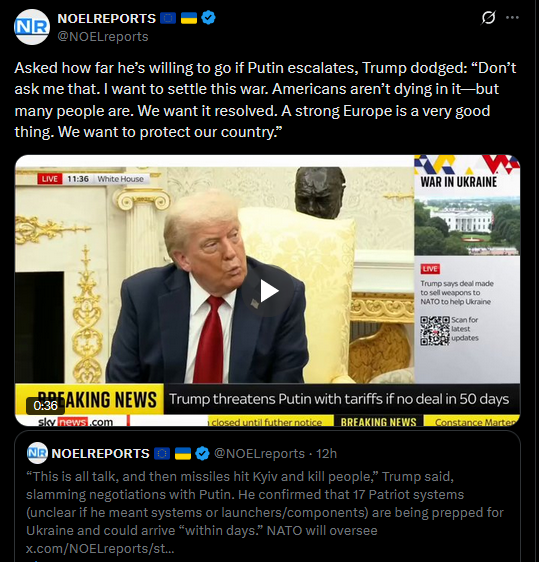Open the @NOELreports handle link
Viewport: 539px width, 562px height.
(x=103, y=37)
